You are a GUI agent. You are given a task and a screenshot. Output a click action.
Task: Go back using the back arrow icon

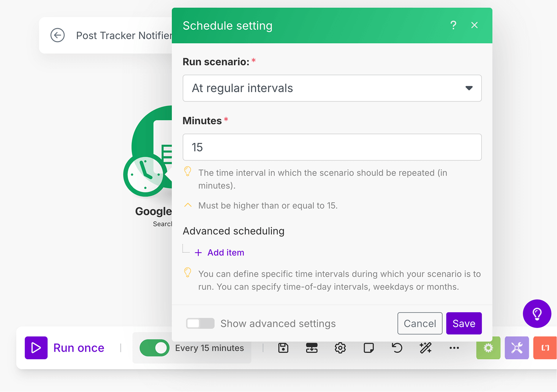click(58, 35)
